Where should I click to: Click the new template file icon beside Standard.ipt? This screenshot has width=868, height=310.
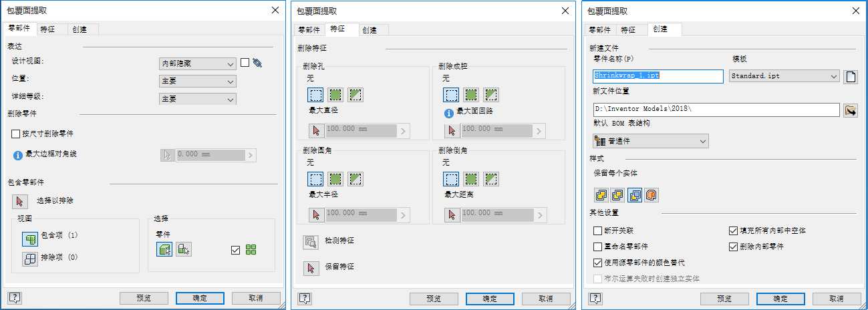click(x=851, y=76)
